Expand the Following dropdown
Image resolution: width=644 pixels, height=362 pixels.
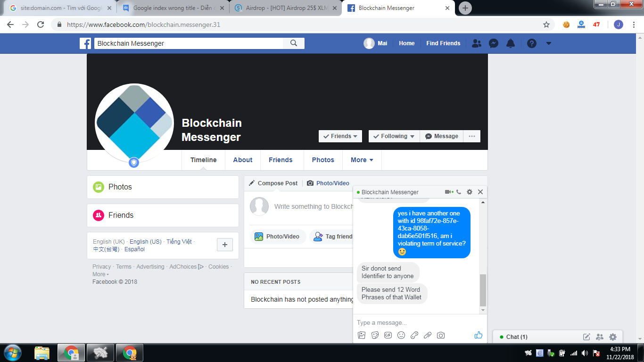coord(394,136)
